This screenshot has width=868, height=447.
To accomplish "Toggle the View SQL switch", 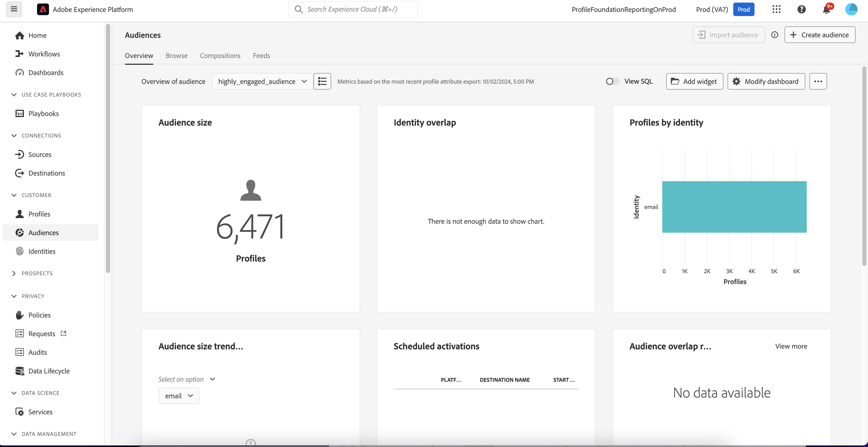I will point(612,81).
